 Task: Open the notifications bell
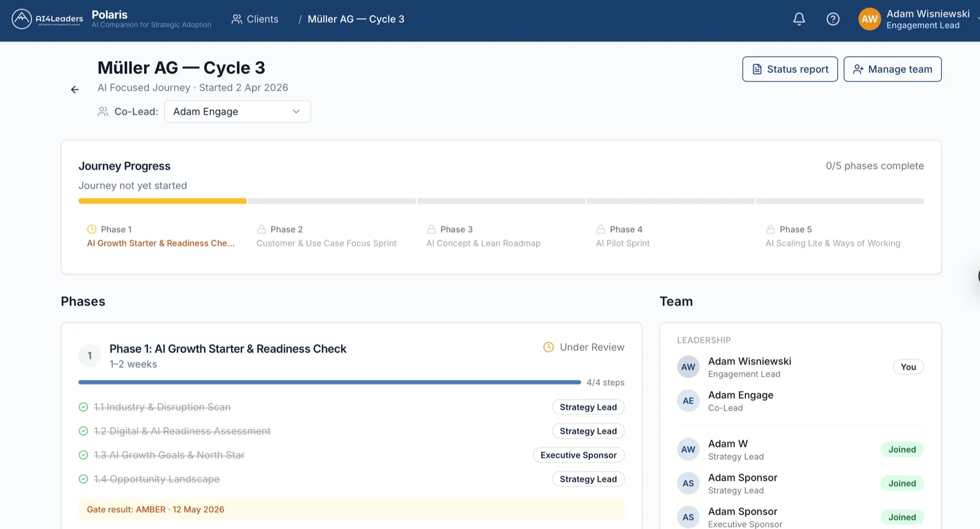pos(799,19)
